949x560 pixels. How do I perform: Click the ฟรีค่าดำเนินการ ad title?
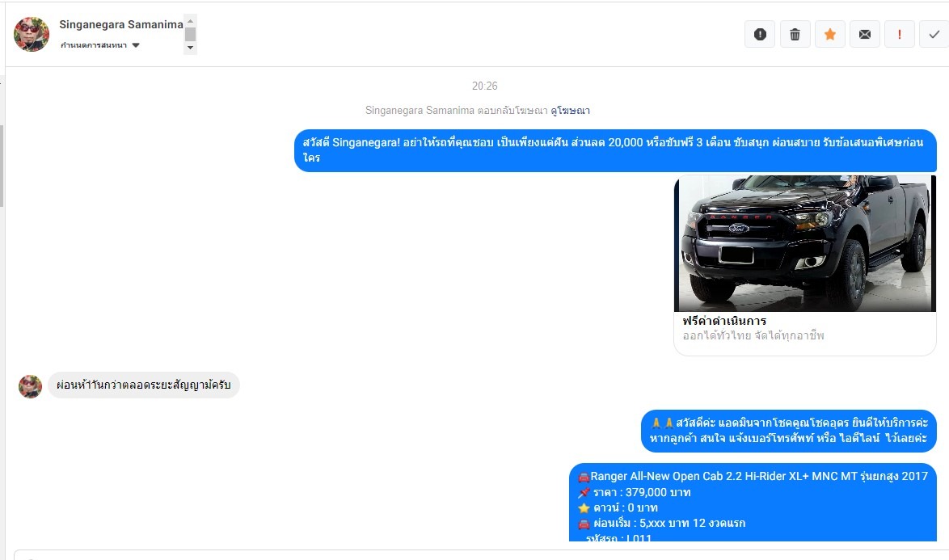[x=724, y=321]
